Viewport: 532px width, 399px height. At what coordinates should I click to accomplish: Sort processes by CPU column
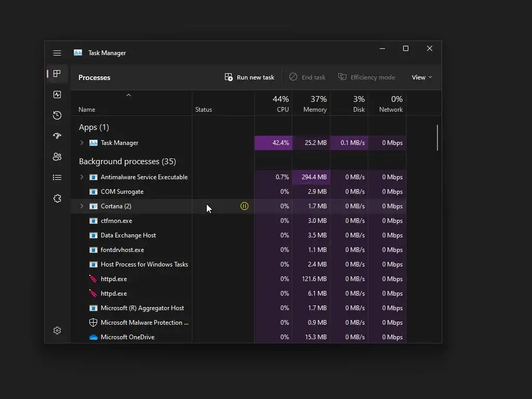tap(273, 103)
